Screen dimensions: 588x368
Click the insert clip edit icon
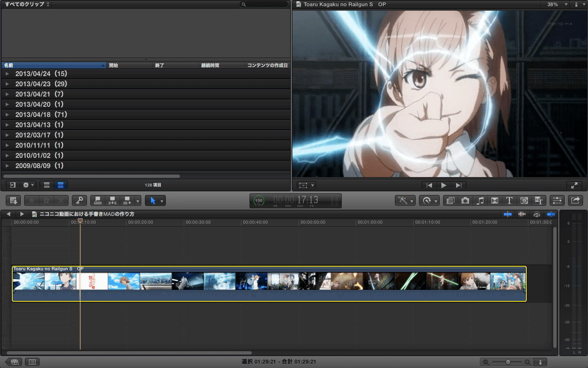[x=113, y=201]
